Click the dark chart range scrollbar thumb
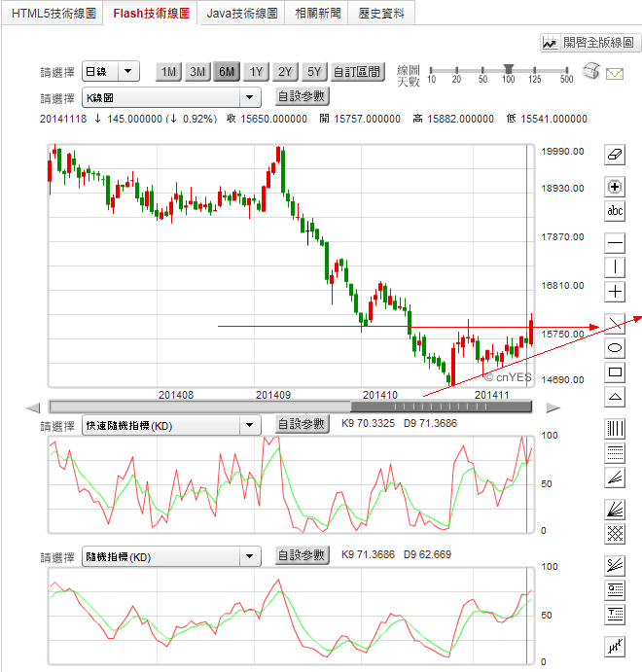This screenshot has width=642, height=672. pyautogui.click(x=441, y=407)
